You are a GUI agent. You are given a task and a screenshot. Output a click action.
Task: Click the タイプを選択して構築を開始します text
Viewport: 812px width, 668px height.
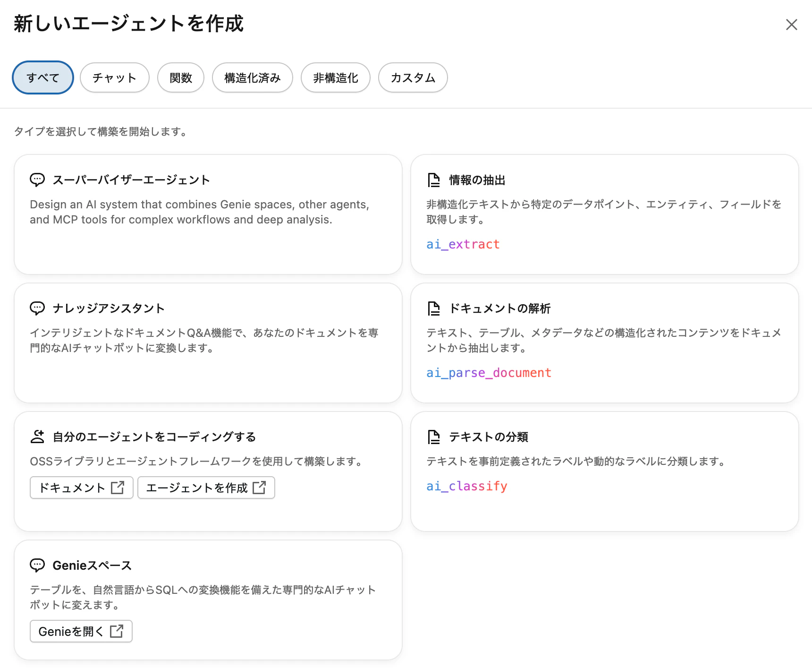pyautogui.click(x=101, y=131)
